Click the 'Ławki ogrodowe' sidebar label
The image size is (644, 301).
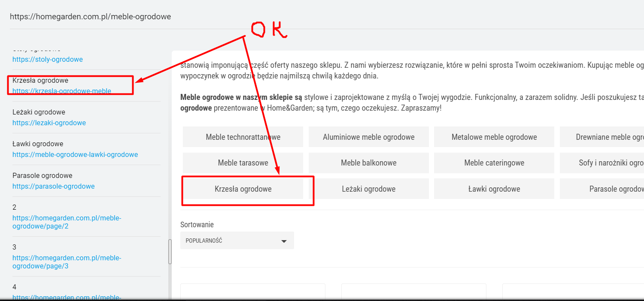tap(38, 144)
